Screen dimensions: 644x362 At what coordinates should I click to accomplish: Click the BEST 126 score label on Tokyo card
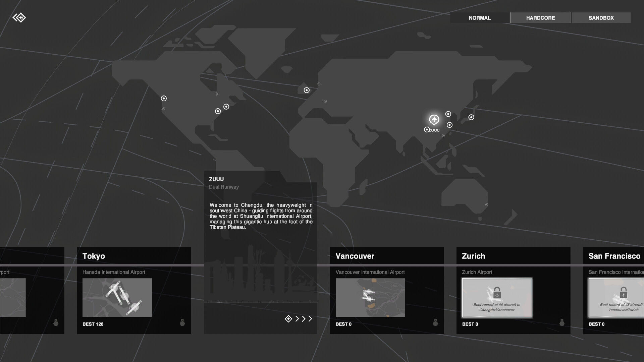93,324
